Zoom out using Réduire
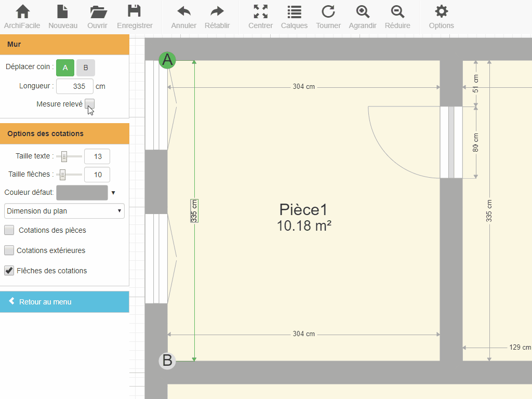This screenshot has width=532, height=399. tap(397, 17)
